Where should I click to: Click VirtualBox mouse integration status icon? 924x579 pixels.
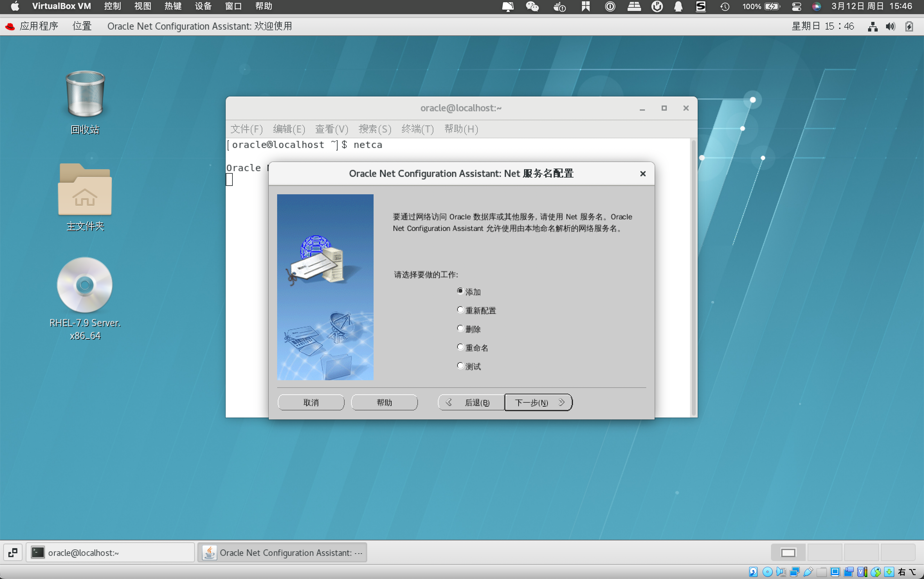coord(875,572)
